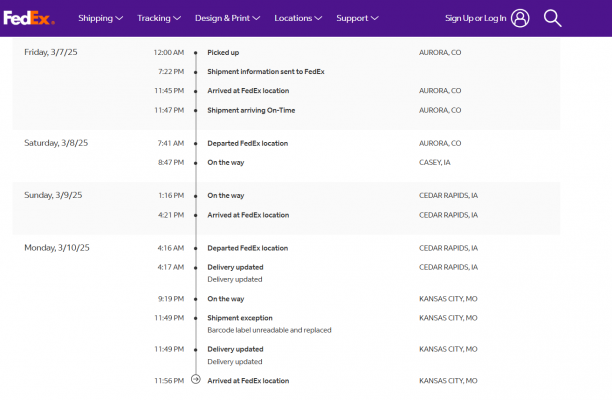Viewport: 612px width, 400px height.
Task: Click the 4:17 AM timestamp
Action: click(171, 267)
